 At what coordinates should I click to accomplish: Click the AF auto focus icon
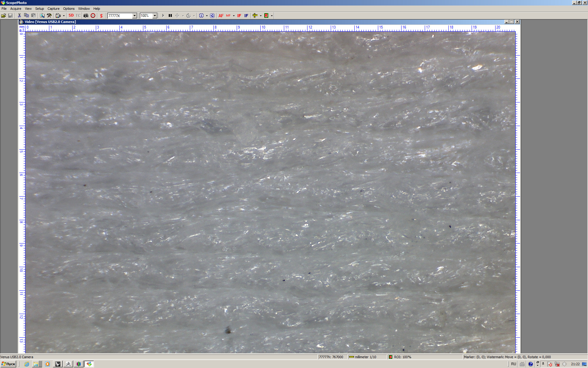click(x=221, y=16)
